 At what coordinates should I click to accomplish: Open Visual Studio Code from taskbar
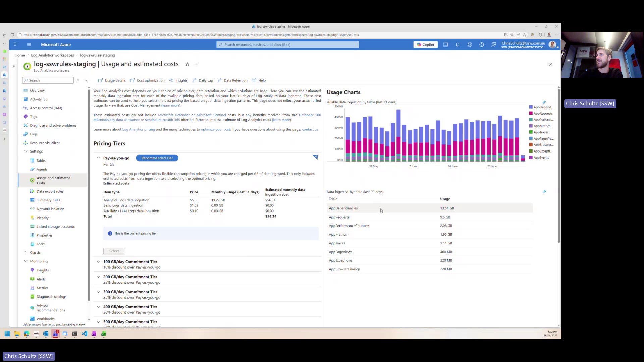click(x=84, y=334)
